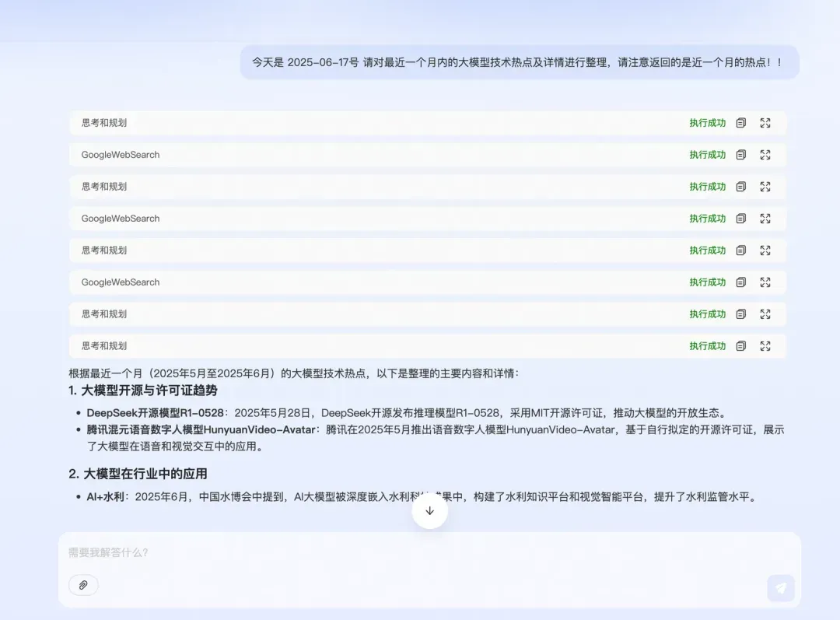Click the user message bubble starting 今天是 2025-06-17号
The image size is (840, 620).
520,62
